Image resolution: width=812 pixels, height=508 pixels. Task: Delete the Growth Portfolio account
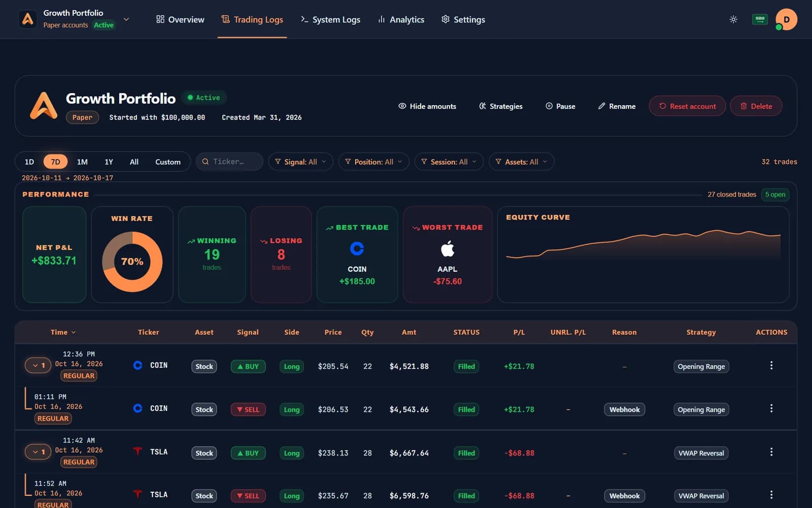click(756, 106)
